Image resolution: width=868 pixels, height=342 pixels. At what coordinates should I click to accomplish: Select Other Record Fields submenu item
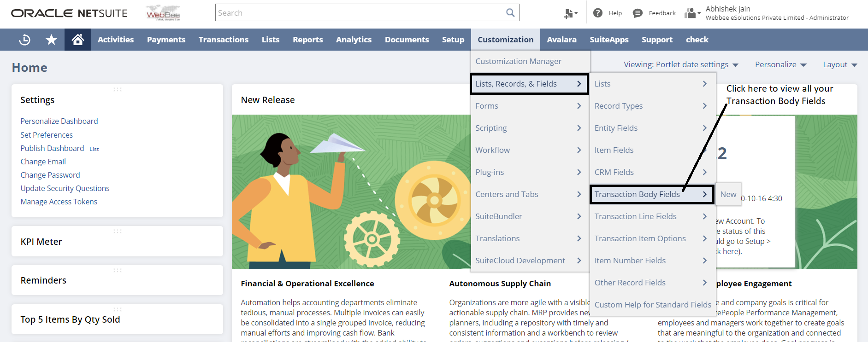coord(652,283)
